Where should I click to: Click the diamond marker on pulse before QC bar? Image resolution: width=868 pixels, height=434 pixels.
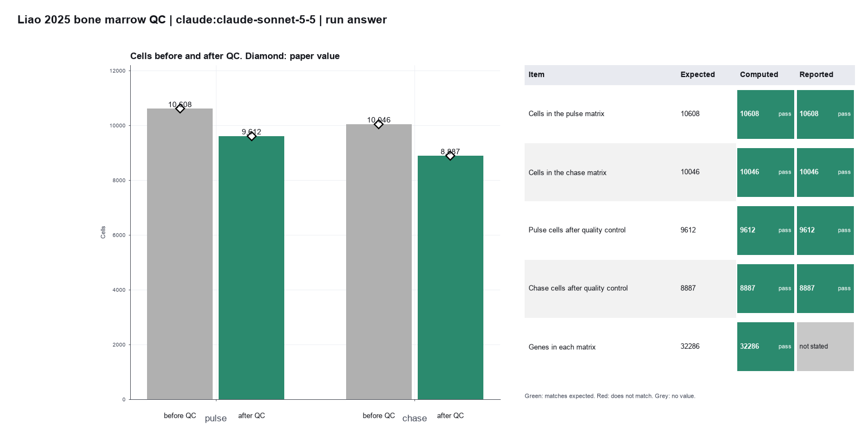point(180,108)
